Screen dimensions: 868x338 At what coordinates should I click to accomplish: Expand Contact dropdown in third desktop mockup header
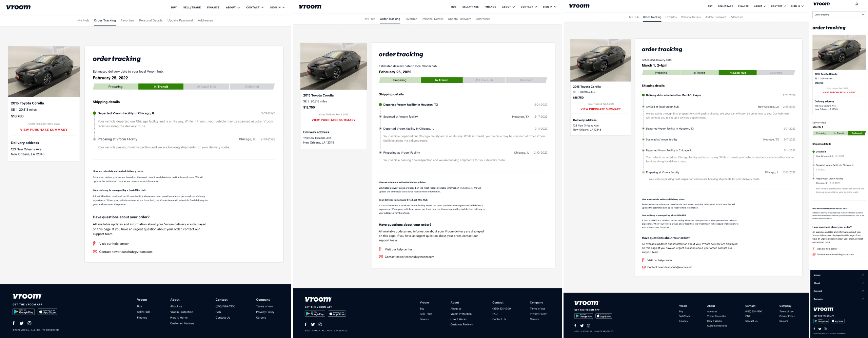[778, 6]
